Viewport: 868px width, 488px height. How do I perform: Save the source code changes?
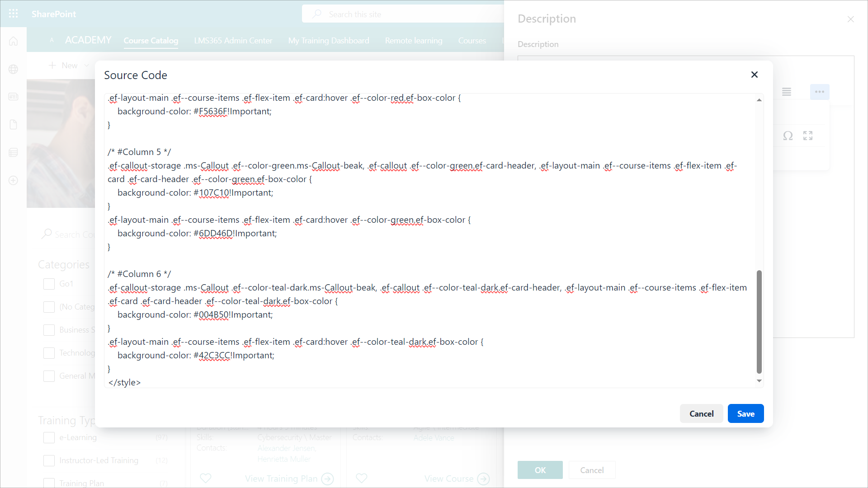pyautogui.click(x=745, y=413)
